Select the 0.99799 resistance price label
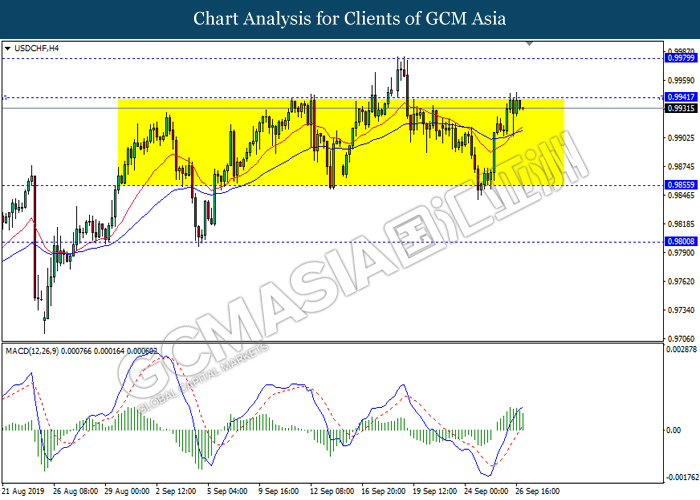 pos(680,58)
